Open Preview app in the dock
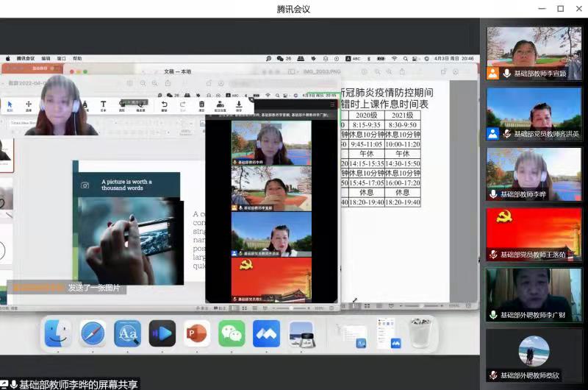This screenshot has width=588, height=390. 301,333
